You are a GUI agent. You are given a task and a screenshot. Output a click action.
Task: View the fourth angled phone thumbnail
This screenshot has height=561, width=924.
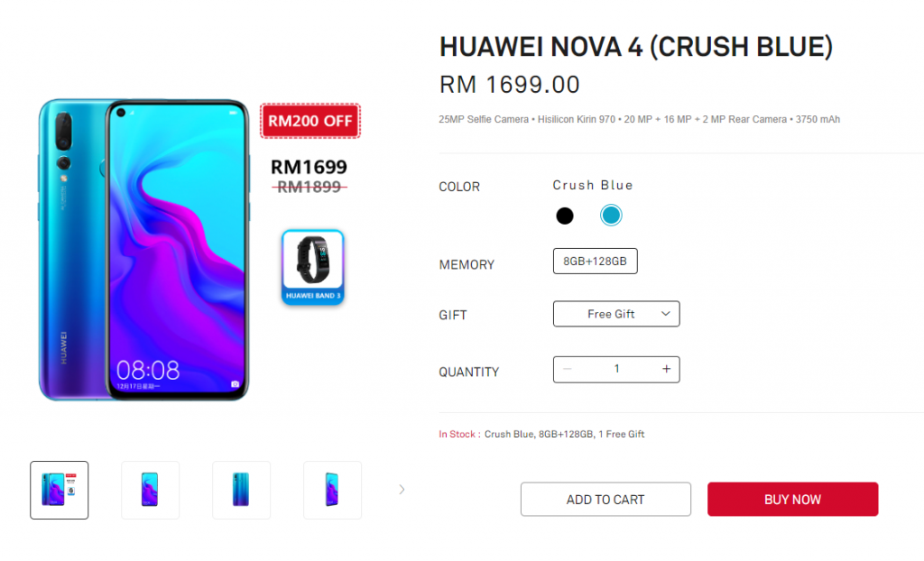[332, 490]
